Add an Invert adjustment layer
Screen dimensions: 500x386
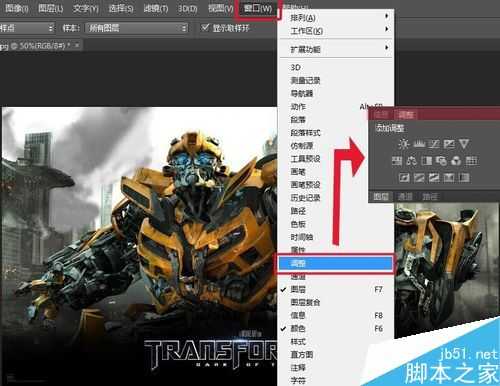[404, 177]
